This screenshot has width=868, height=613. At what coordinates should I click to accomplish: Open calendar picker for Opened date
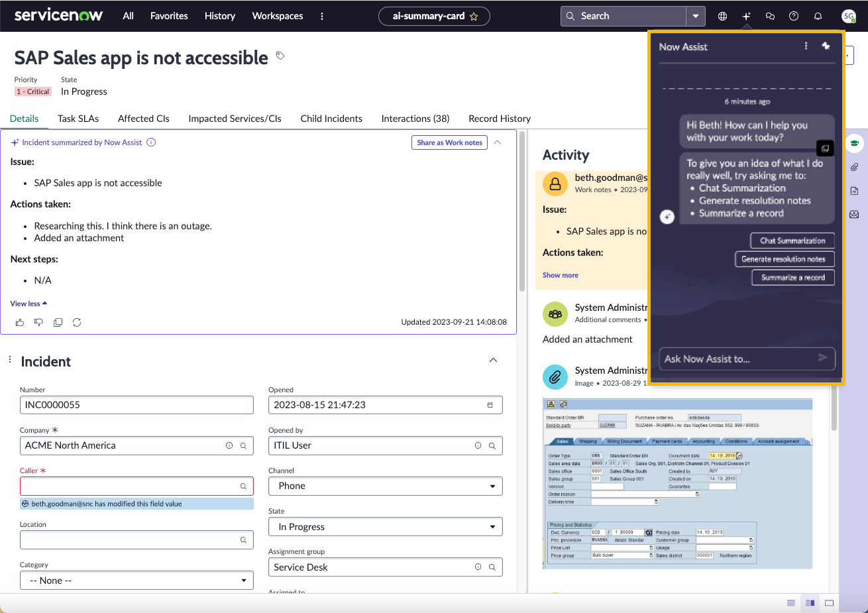[490, 405]
